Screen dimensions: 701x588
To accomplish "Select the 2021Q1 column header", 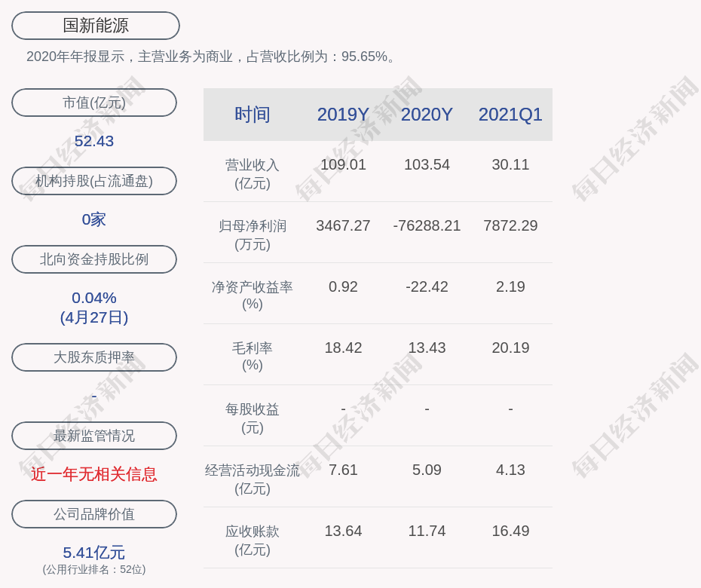I will click(510, 115).
